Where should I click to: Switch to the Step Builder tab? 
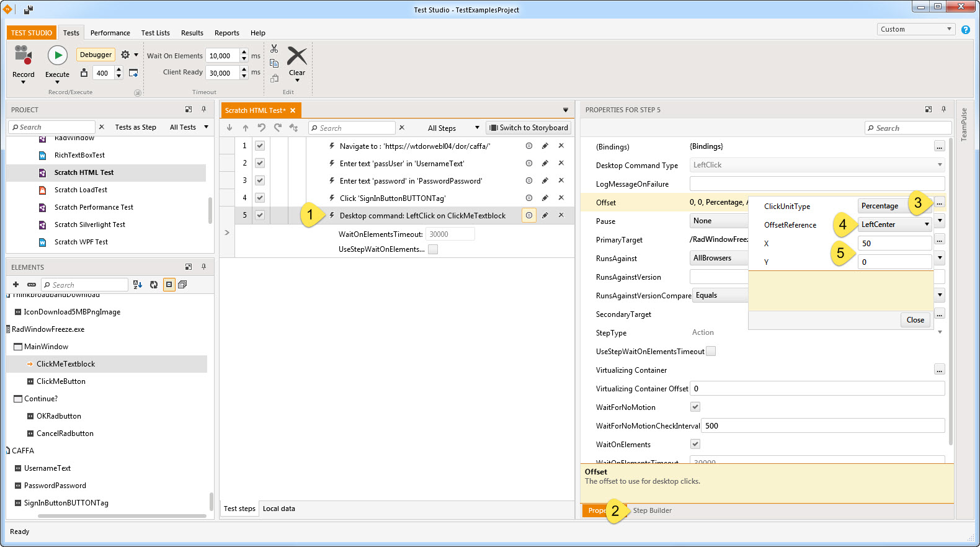(652, 510)
